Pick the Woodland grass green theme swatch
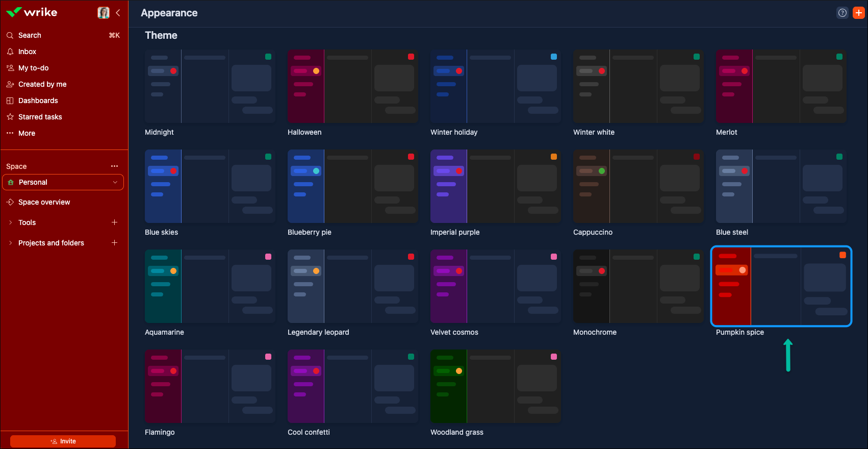Screen dimensions: 868x449 (x=495, y=386)
